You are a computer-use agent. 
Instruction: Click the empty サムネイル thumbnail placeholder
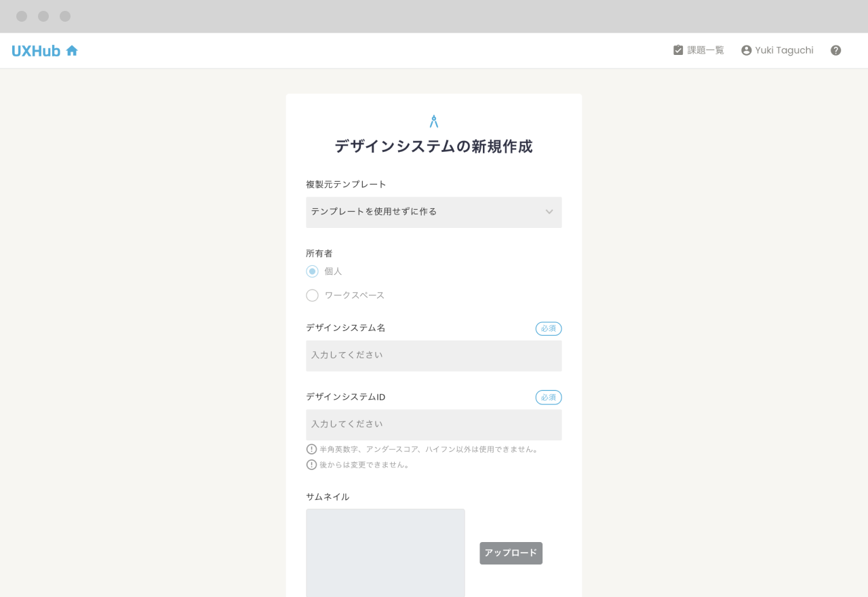(x=385, y=553)
